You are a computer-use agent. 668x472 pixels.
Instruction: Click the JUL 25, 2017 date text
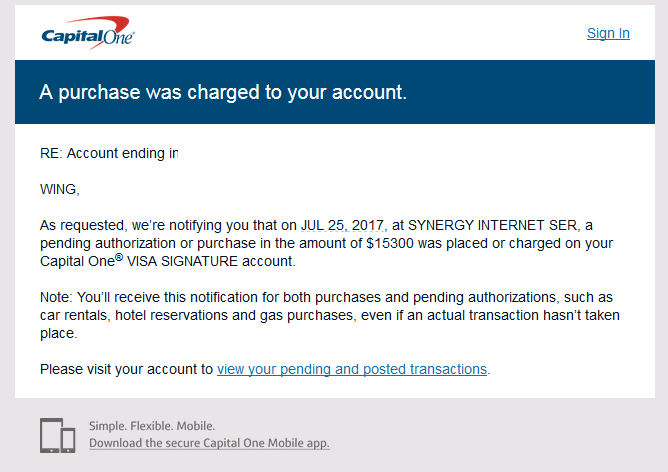point(343,225)
